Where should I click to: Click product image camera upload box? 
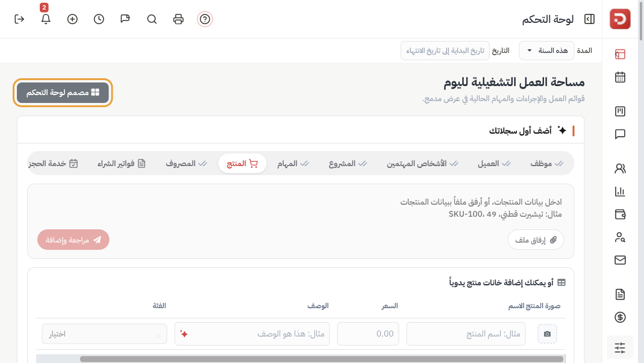click(x=547, y=334)
